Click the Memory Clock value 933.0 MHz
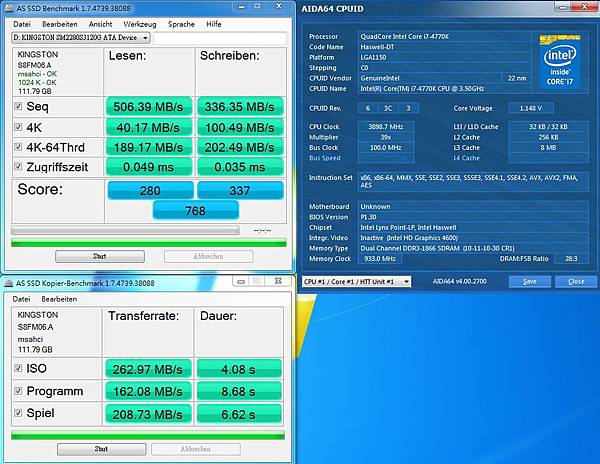The height and width of the screenshot is (464, 600). coord(380,259)
